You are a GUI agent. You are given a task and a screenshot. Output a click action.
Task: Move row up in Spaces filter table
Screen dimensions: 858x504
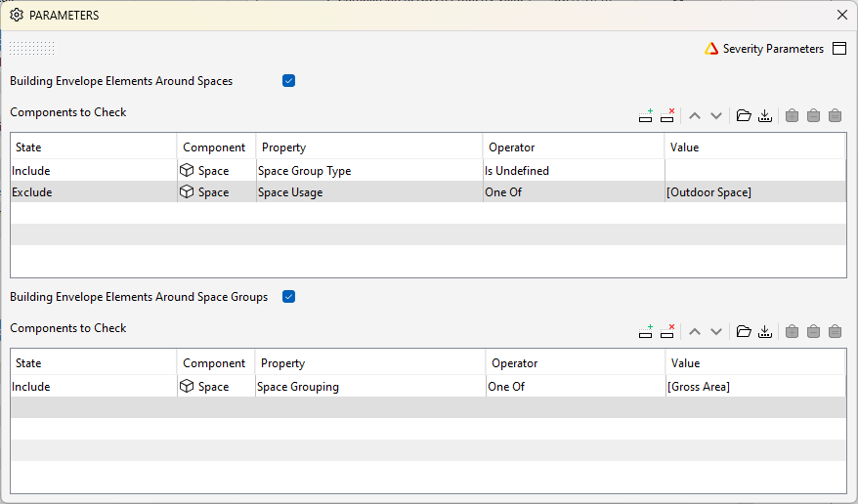[695, 115]
